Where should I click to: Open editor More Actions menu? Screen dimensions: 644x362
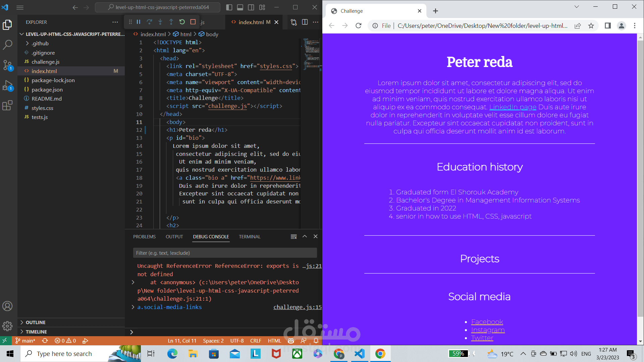click(316, 22)
